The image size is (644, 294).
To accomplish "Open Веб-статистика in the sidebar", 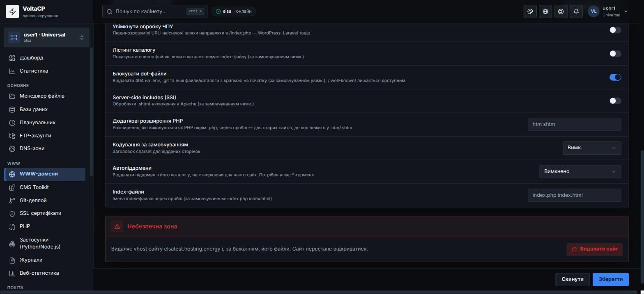I will click(x=45, y=273).
